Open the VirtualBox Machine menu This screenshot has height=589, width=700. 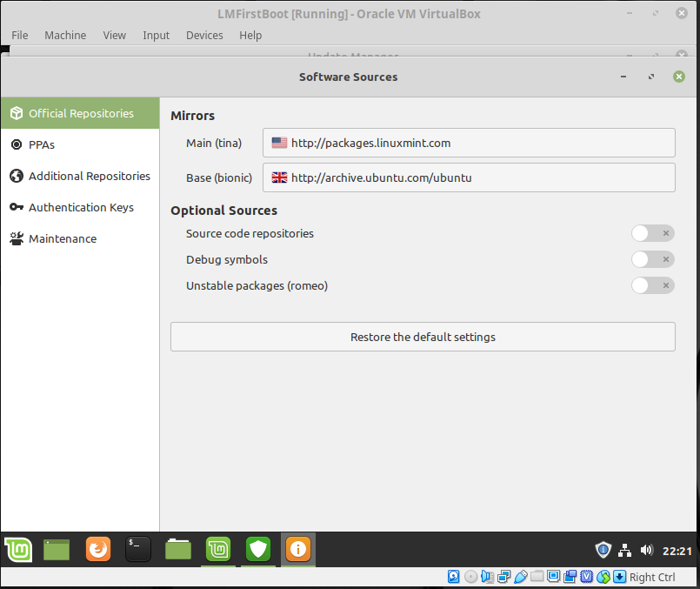(65, 36)
